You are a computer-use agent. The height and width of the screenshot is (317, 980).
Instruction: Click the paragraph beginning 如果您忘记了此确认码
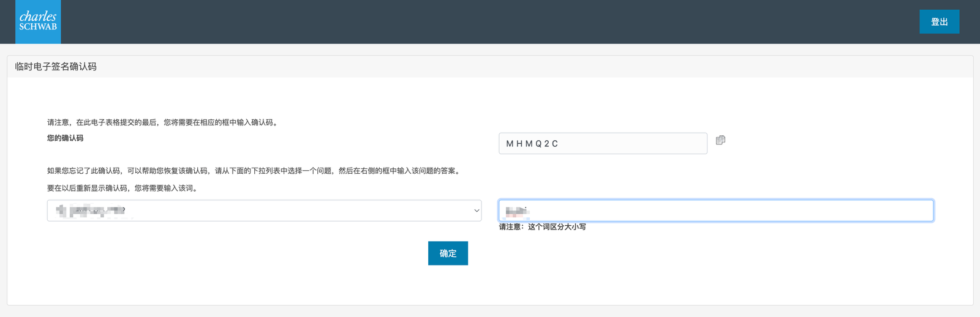(x=255, y=171)
